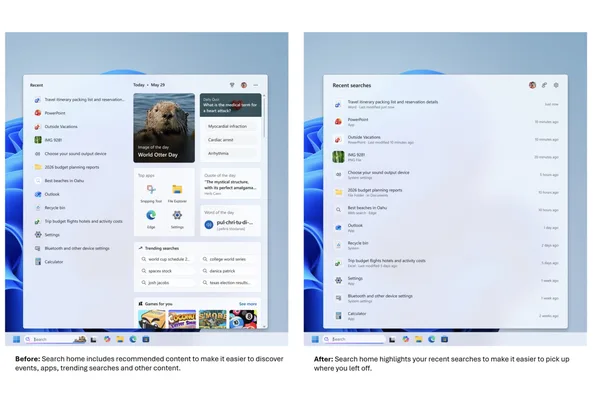Select the 8-ball pool game thumbnail
The height and width of the screenshot is (400, 600).
pos(243,319)
